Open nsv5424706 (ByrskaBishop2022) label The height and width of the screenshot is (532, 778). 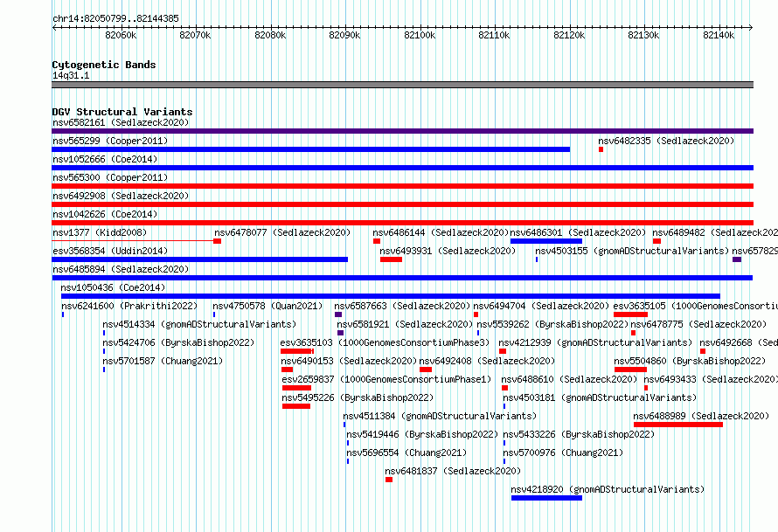tap(178, 342)
